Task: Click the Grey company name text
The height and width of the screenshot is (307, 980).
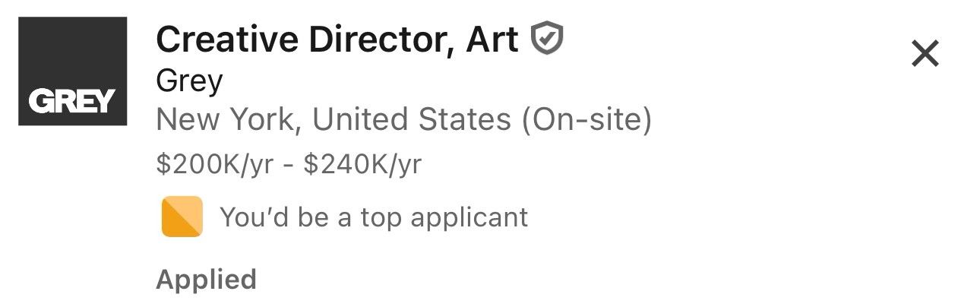Action: click(x=189, y=81)
